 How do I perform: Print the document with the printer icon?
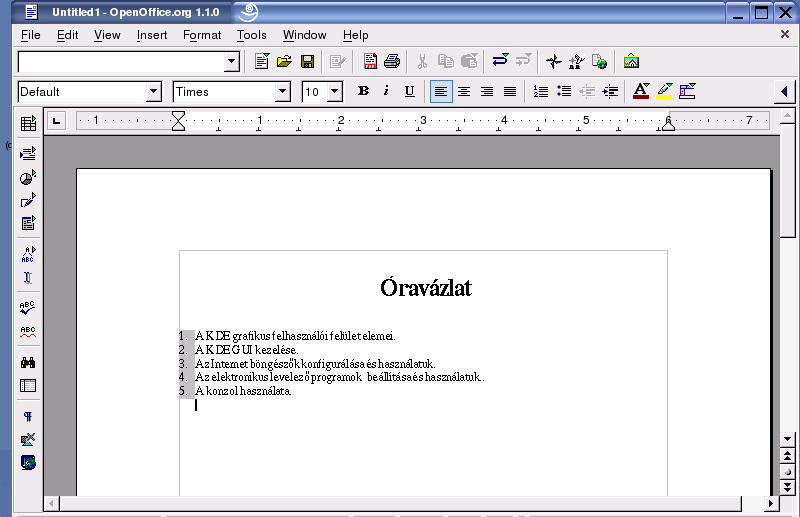coord(392,61)
